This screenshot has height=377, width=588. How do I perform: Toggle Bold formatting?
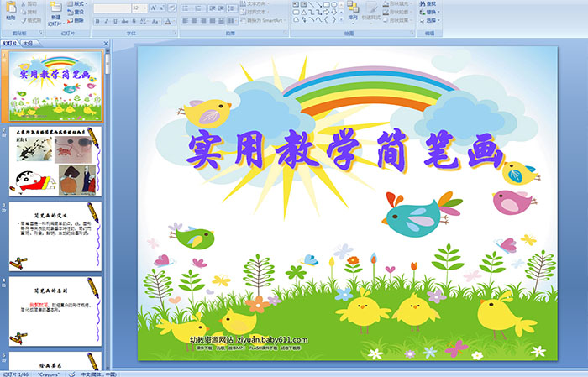(97, 21)
